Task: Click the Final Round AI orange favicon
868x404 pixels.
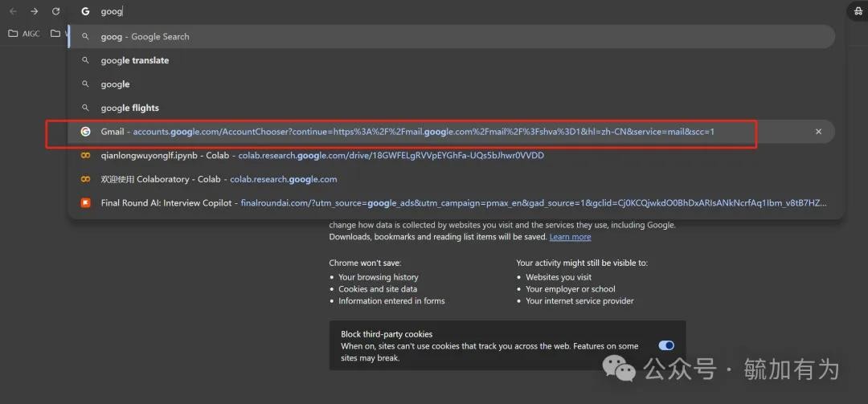Action: pyautogui.click(x=85, y=203)
